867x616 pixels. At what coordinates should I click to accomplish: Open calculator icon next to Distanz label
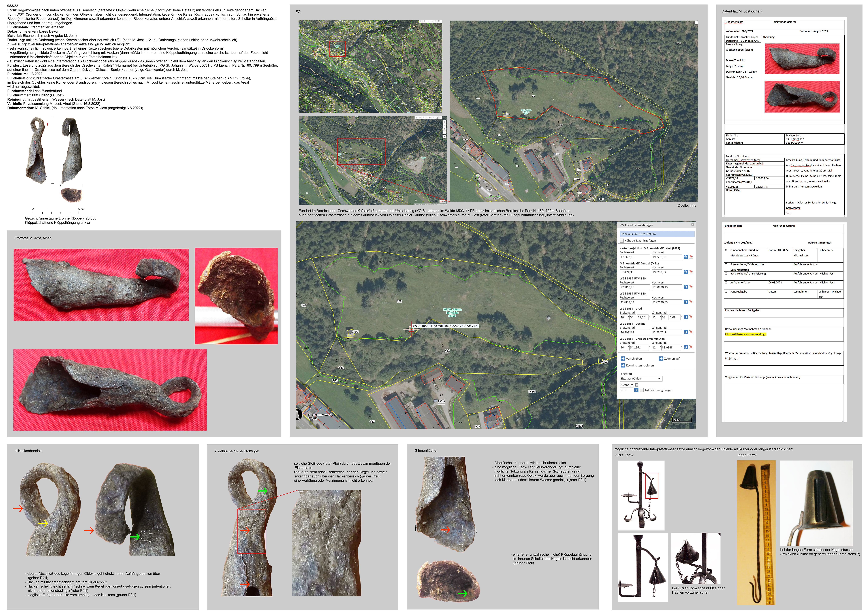[637, 385]
